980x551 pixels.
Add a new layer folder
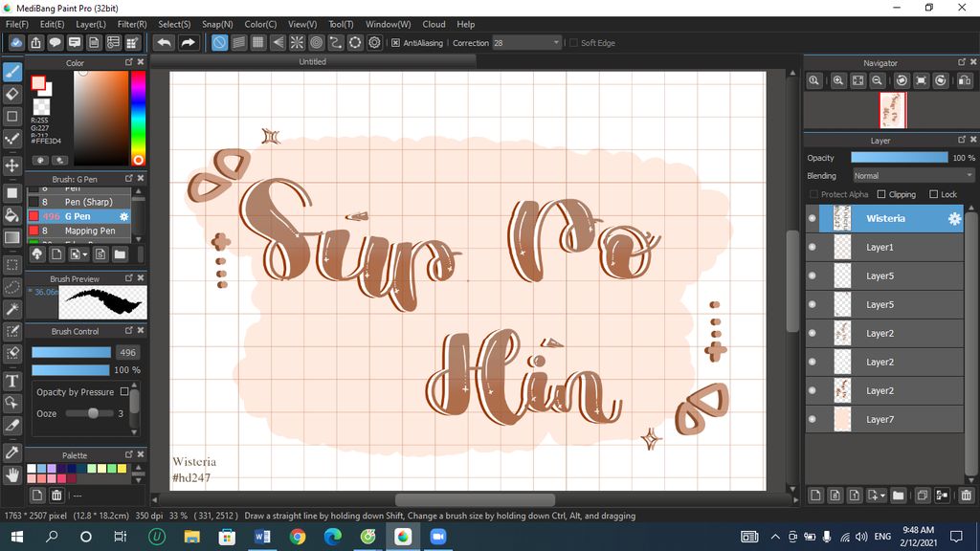pos(898,496)
